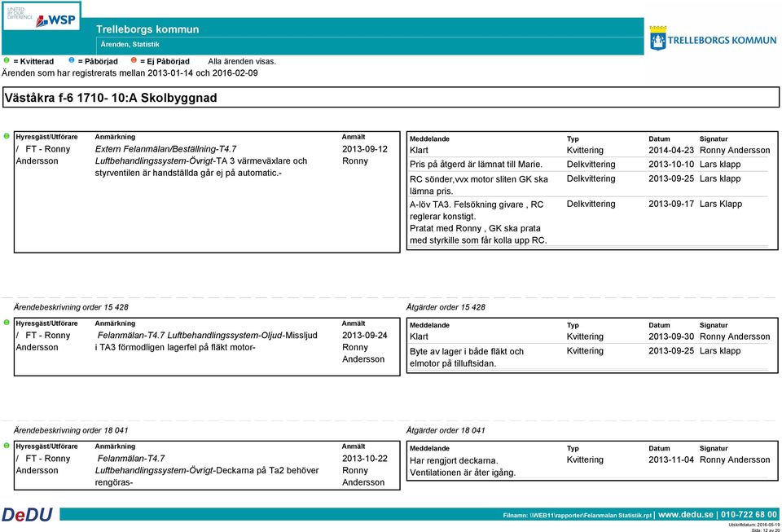The width and height of the screenshot is (782, 532).
Task: Click the reported date 2013-09-12
Action: [x=365, y=149]
